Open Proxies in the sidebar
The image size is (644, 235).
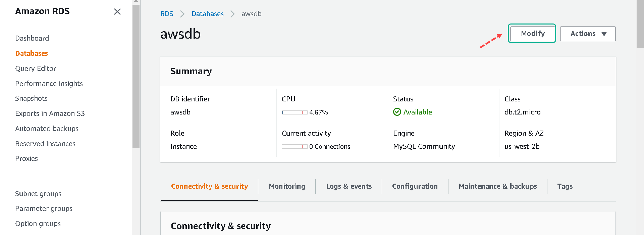(26, 158)
